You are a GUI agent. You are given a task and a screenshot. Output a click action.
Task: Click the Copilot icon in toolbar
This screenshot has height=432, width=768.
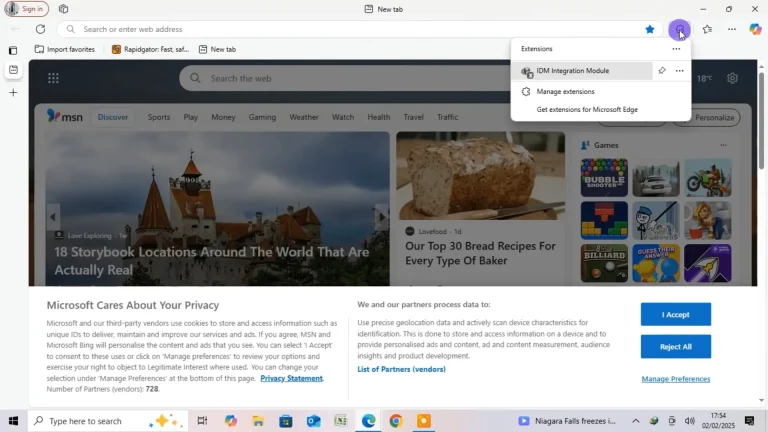pyautogui.click(x=755, y=29)
